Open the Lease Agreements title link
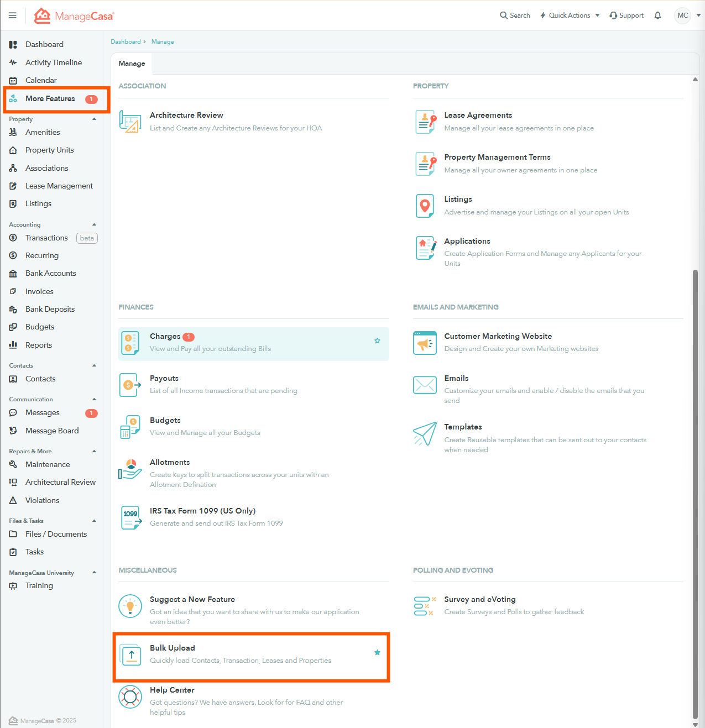Viewport: 705px width, 728px height. click(x=478, y=115)
